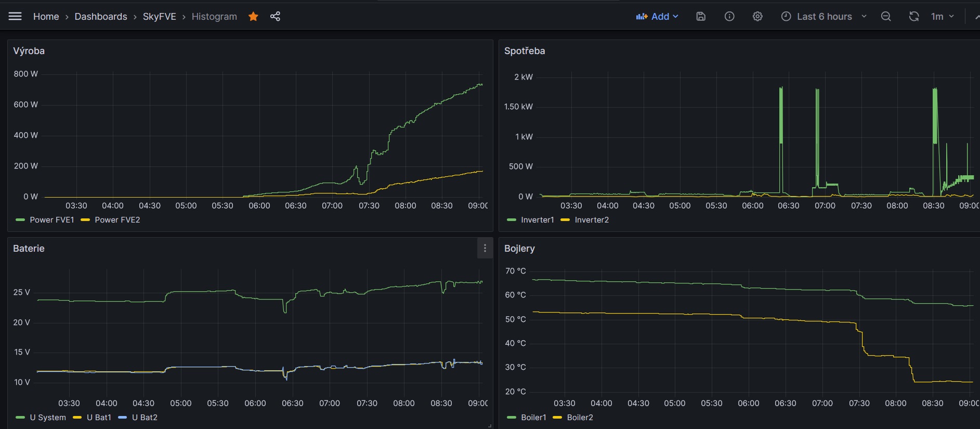Toggle the Inverter2 series in legend

click(x=591, y=220)
